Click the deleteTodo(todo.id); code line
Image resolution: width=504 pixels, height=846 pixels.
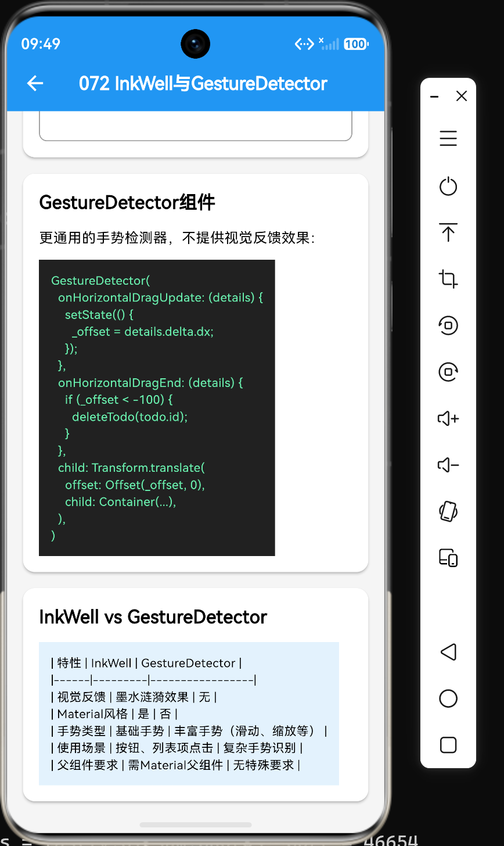click(130, 417)
